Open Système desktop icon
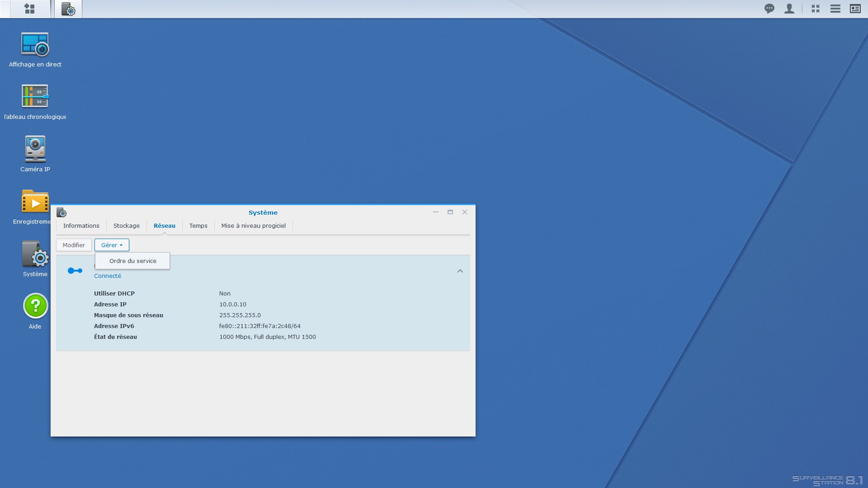The width and height of the screenshot is (868, 488). (x=35, y=259)
